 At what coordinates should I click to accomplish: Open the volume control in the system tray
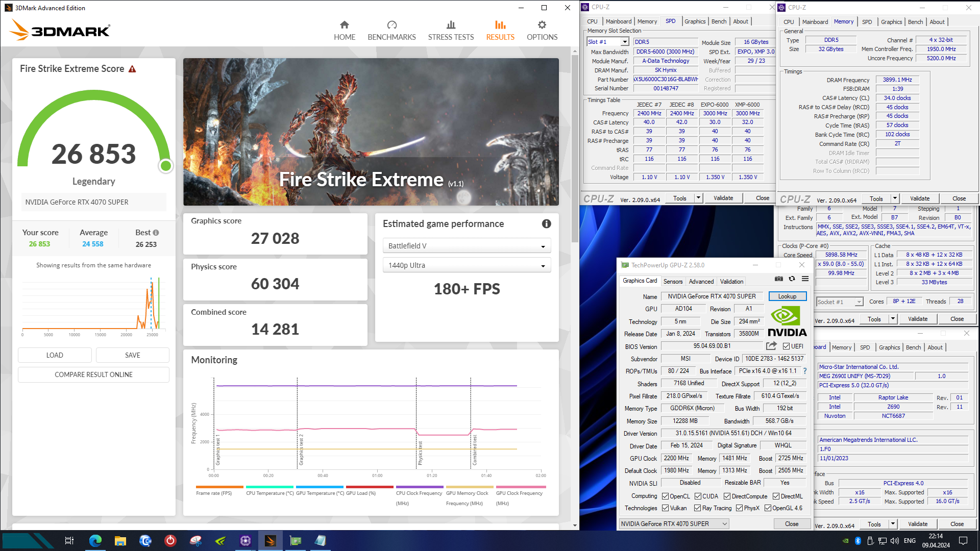click(894, 541)
